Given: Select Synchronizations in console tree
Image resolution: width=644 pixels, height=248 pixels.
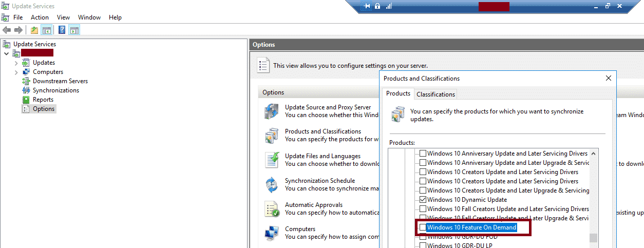Looking at the screenshot, I should 56,90.
